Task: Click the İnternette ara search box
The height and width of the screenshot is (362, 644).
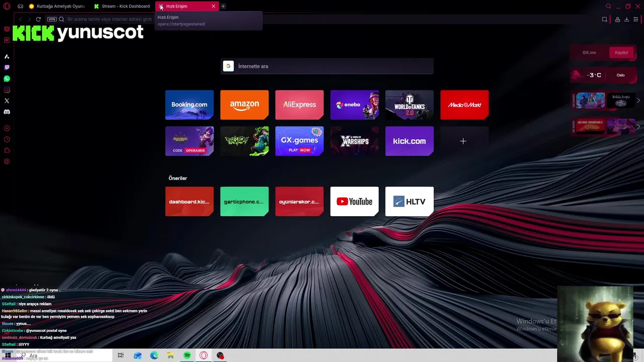Action: pyautogui.click(x=327, y=66)
